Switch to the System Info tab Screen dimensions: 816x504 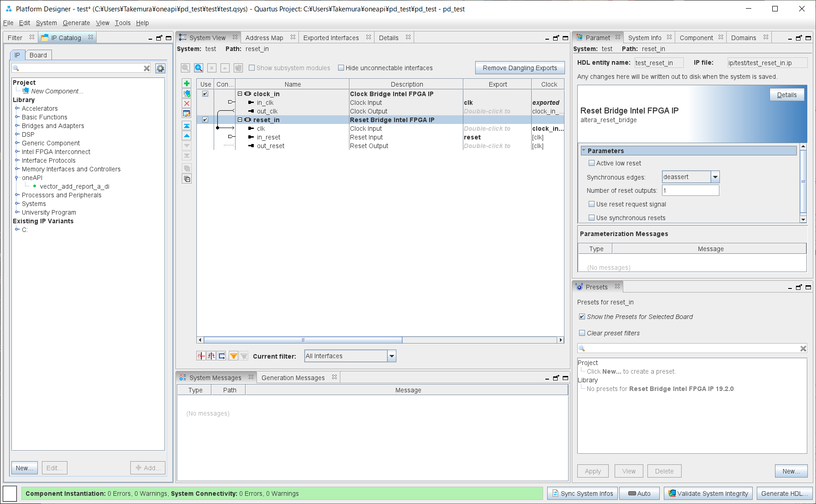click(x=645, y=38)
